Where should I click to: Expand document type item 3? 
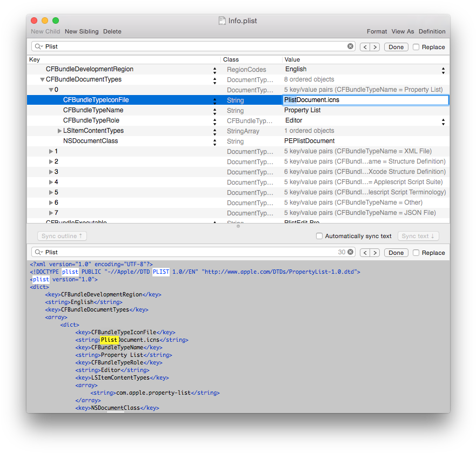tap(51, 172)
